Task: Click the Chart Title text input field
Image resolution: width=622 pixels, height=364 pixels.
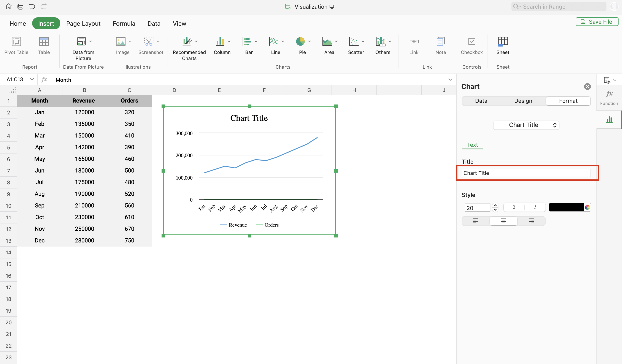Action: [x=526, y=173]
